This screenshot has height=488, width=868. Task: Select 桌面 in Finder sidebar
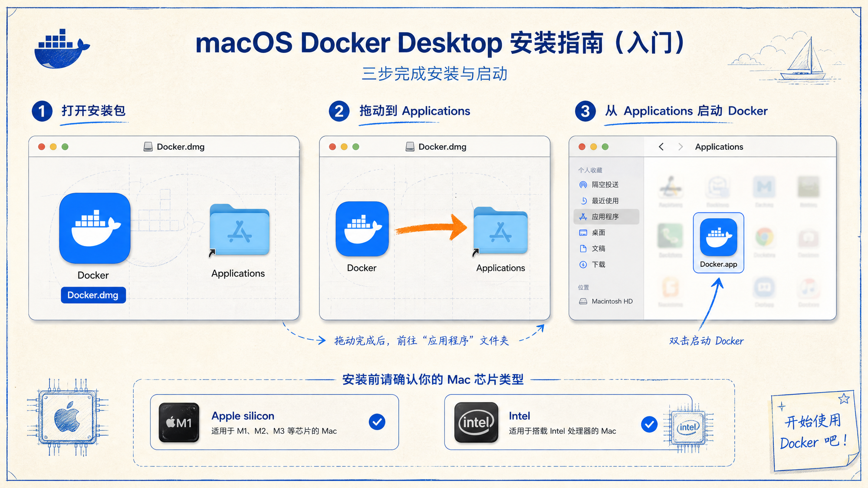click(x=606, y=233)
